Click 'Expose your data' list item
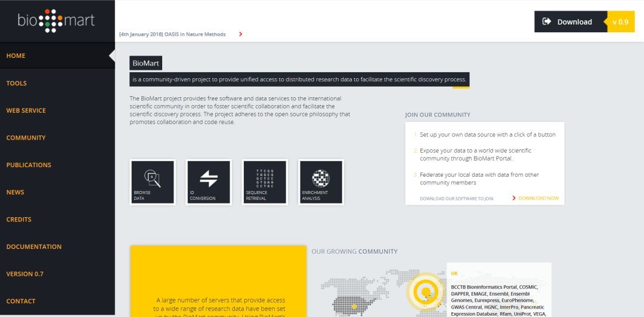This screenshot has height=317, width=644. [x=475, y=154]
